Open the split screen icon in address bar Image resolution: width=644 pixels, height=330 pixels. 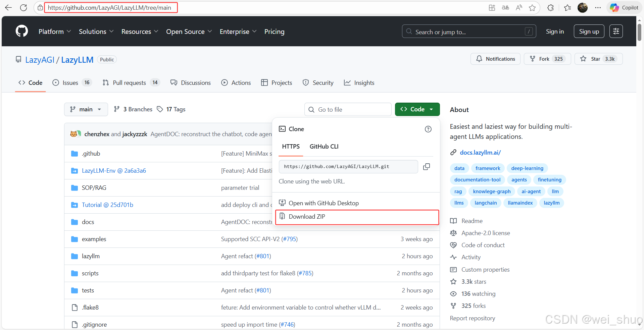pyautogui.click(x=492, y=8)
